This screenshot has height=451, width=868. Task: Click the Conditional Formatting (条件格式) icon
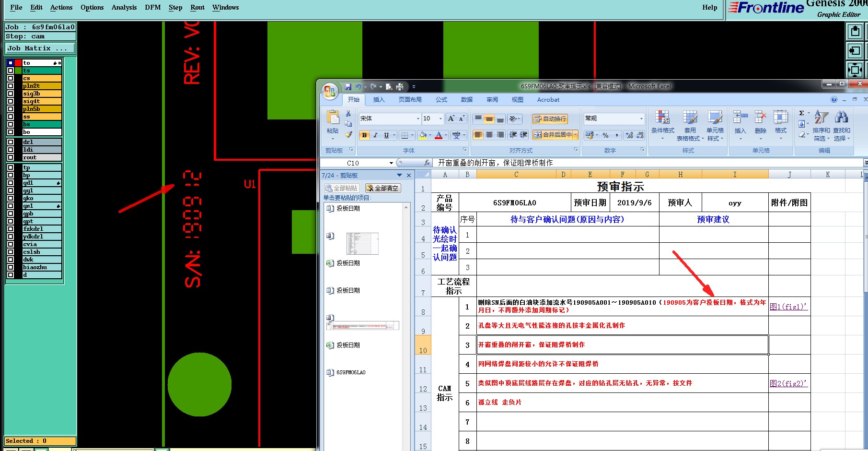[662, 118]
